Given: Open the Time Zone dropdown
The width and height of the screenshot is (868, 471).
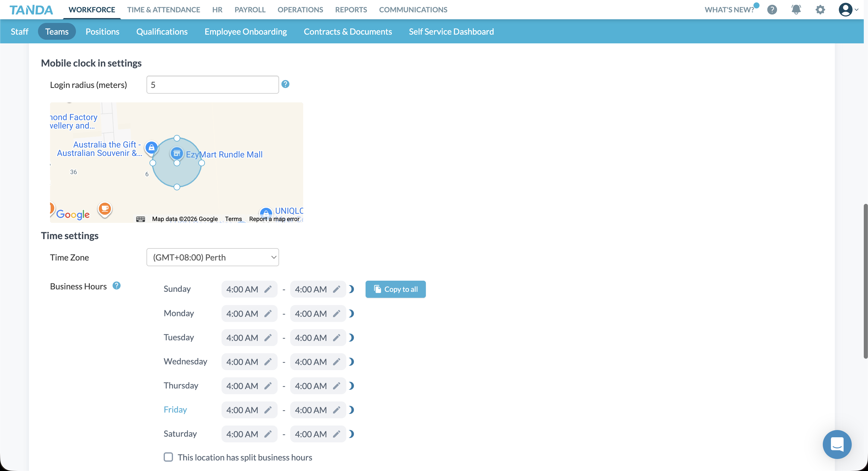Looking at the screenshot, I should tap(212, 257).
